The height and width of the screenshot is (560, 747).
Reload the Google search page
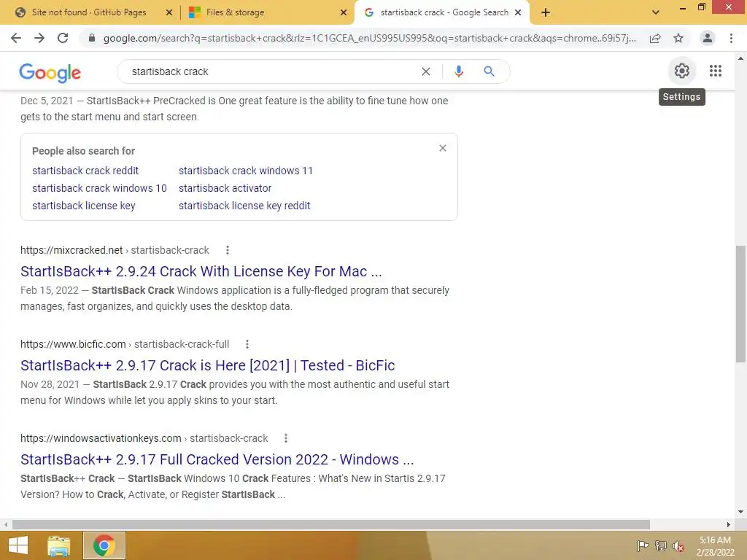pyautogui.click(x=63, y=38)
